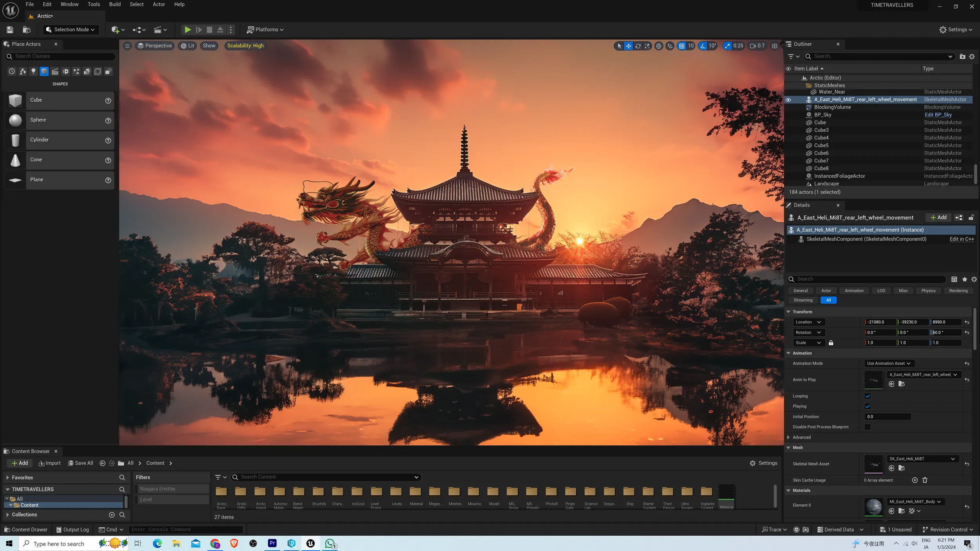Select the translate gizmo tool in viewport
980x551 pixels.
[628, 46]
